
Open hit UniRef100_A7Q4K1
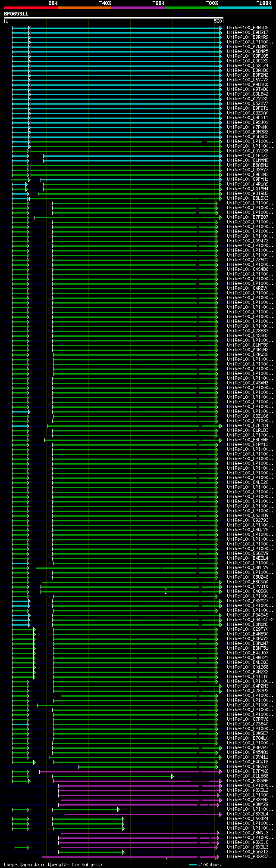(248, 47)
